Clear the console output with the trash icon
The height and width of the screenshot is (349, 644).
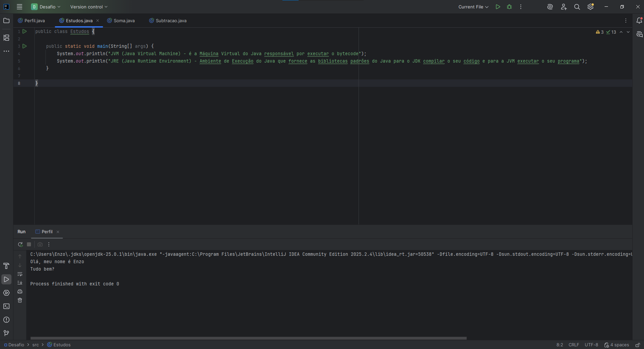point(20,300)
